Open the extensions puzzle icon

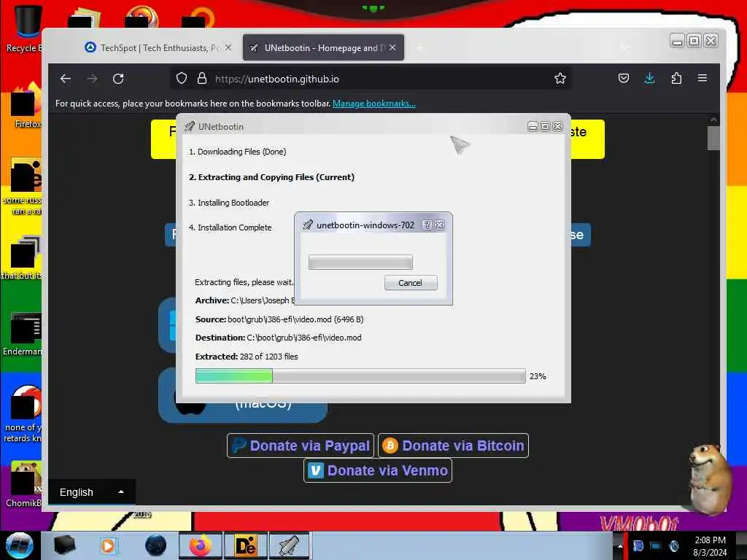click(676, 78)
